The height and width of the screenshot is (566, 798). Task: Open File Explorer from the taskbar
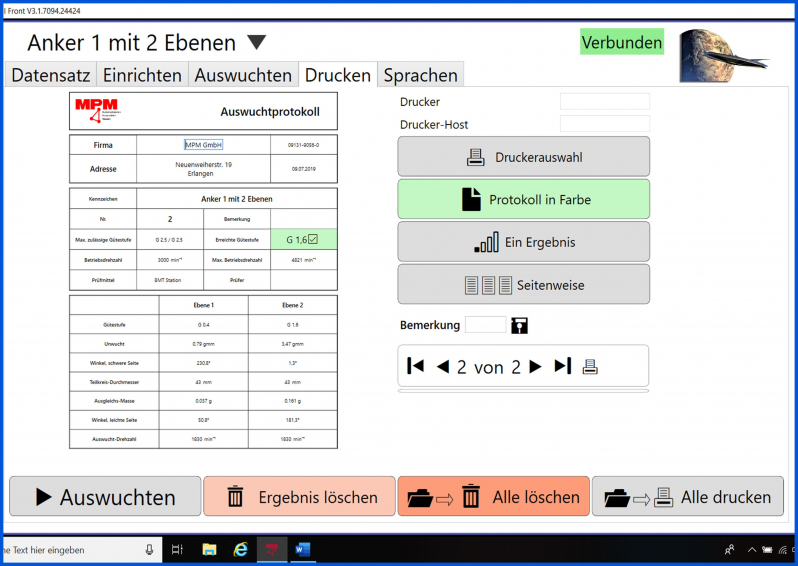tap(210, 549)
